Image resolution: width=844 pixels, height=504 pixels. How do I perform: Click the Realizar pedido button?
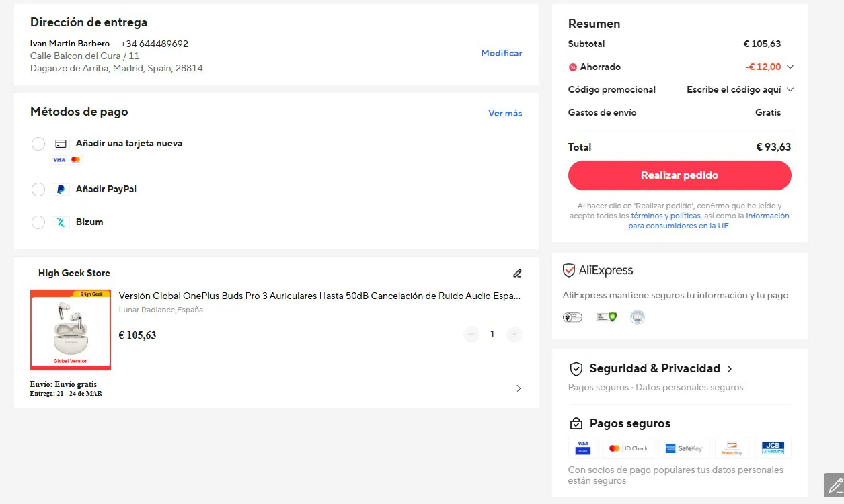(679, 175)
